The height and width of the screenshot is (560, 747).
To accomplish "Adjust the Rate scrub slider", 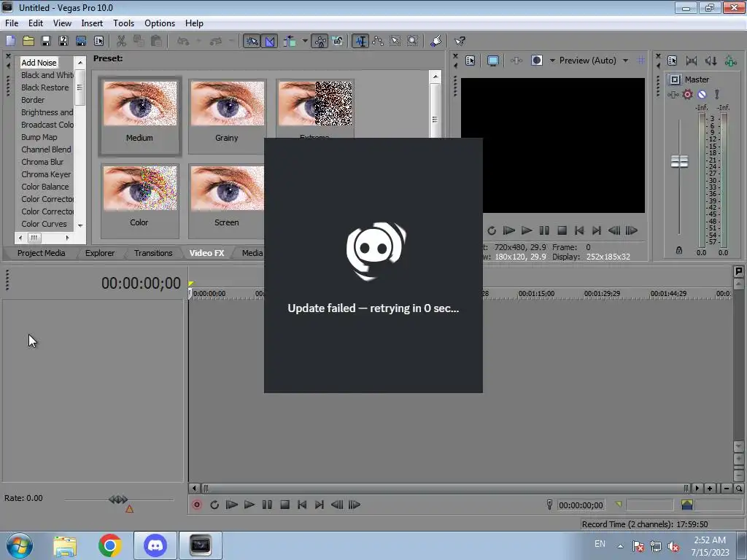I will [x=118, y=499].
